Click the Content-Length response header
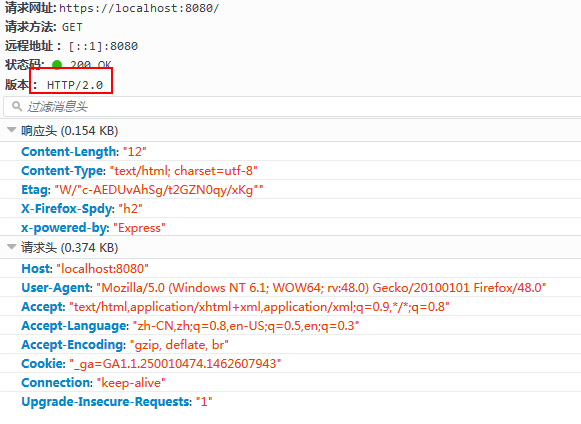 click(84, 152)
